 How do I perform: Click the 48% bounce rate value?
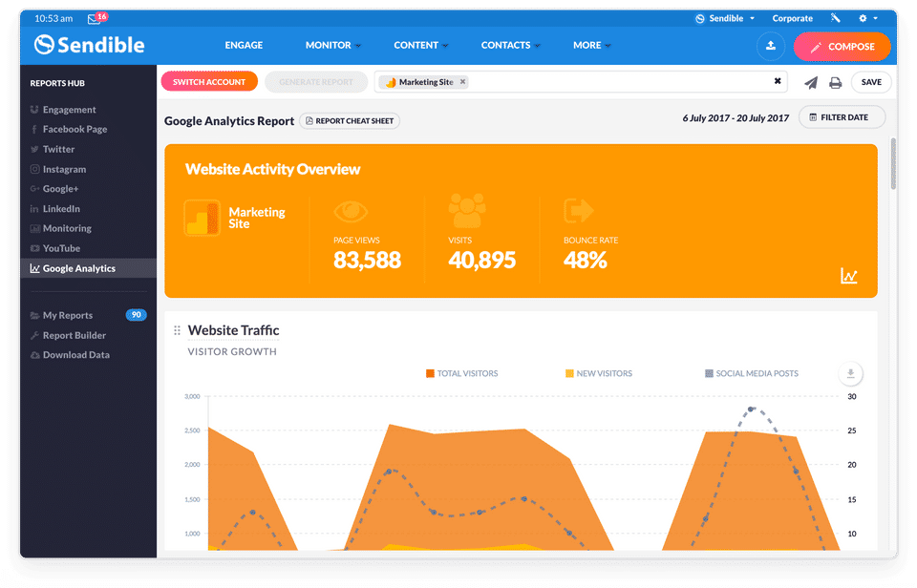click(586, 260)
